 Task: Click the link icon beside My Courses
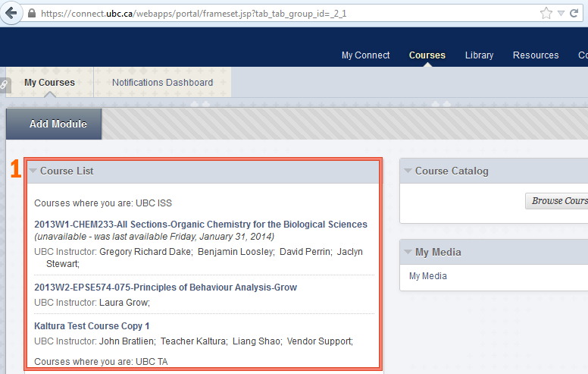[x=5, y=84]
